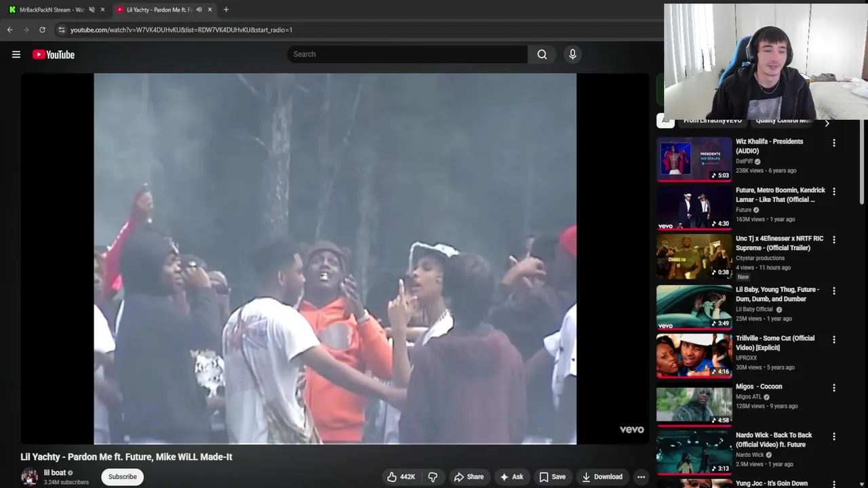The height and width of the screenshot is (488, 868).
Task: Select the All filter chip
Action: coord(665,121)
